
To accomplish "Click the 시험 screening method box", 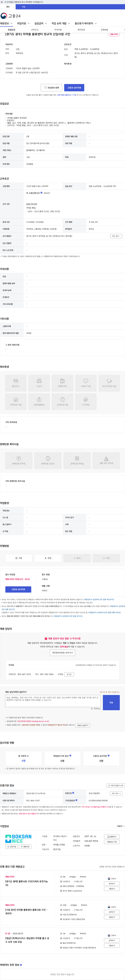I will [x=106, y=558].
